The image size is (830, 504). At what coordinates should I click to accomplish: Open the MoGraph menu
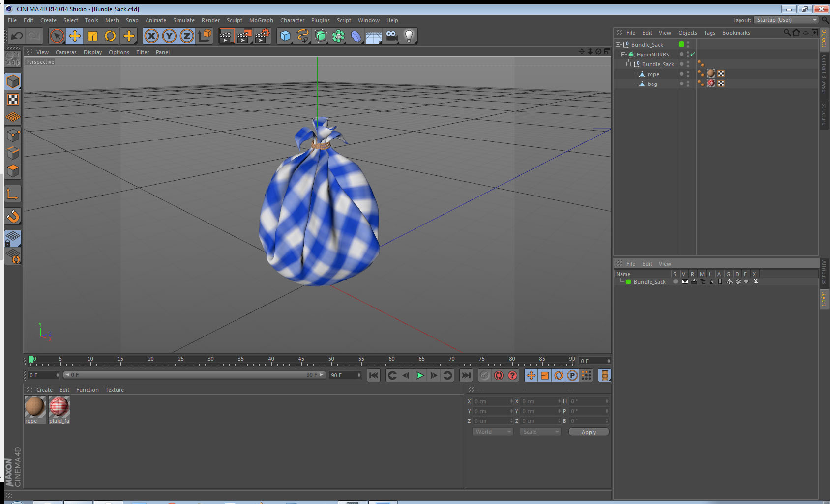(x=261, y=20)
